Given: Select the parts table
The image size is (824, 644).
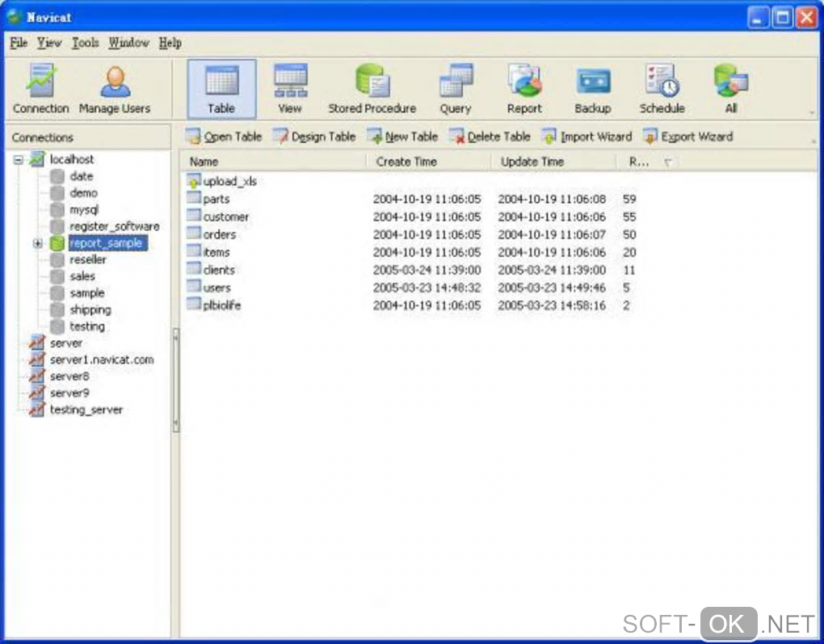Looking at the screenshot, I should point(216,200).
